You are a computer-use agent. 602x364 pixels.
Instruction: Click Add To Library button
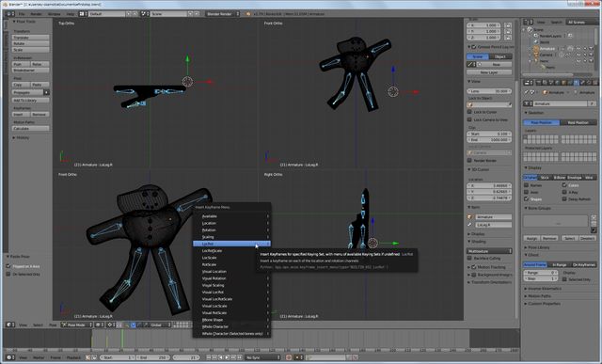30,101
